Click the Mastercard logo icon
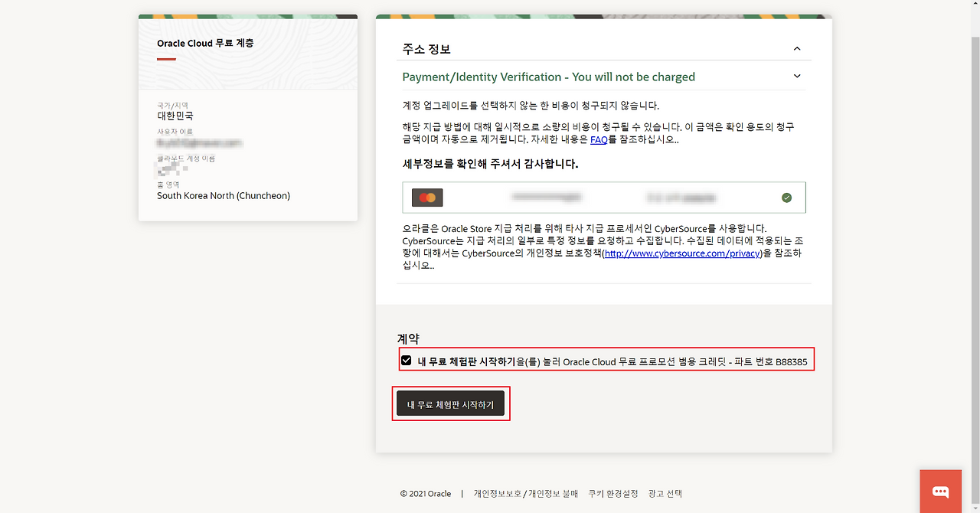Screen dimensions: 980x513 pos(427,198)
